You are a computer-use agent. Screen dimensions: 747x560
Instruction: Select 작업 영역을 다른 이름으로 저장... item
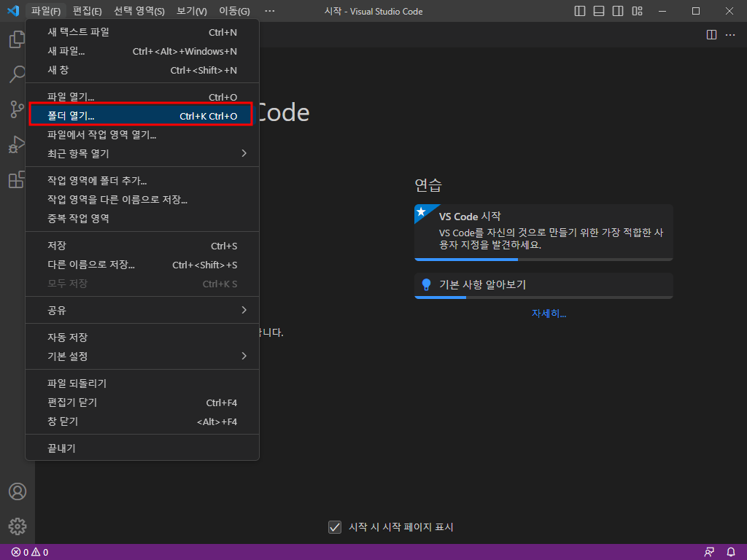pos(142,200)
